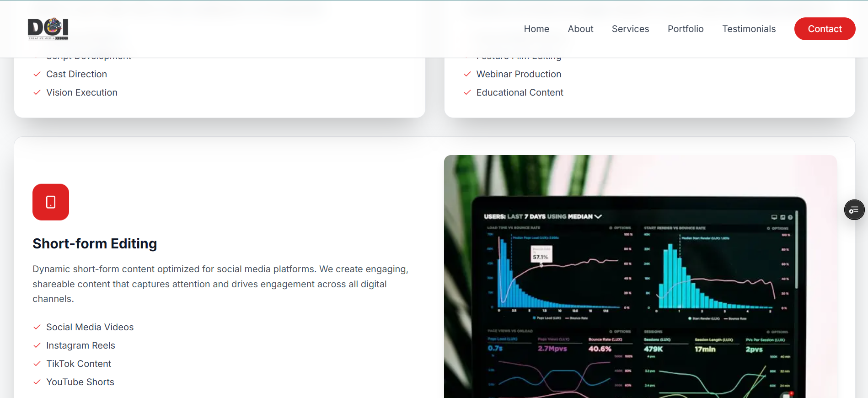This screenshot has height=398, width=868.
Task: Open the Testimonials nav link
Action: tap(749, 29)
